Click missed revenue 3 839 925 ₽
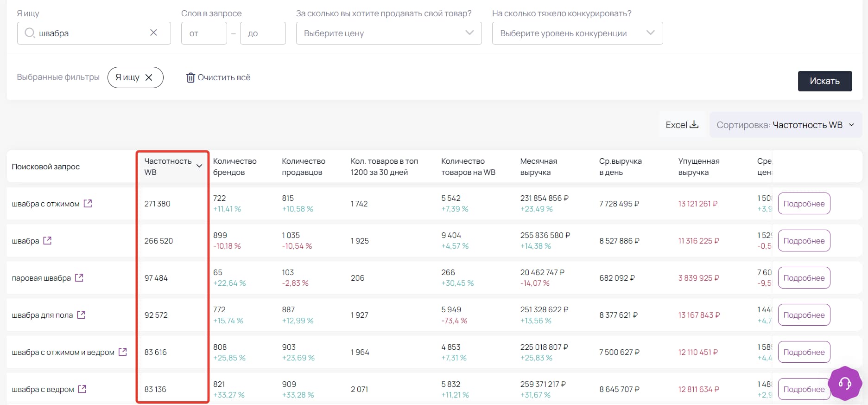 699,278
